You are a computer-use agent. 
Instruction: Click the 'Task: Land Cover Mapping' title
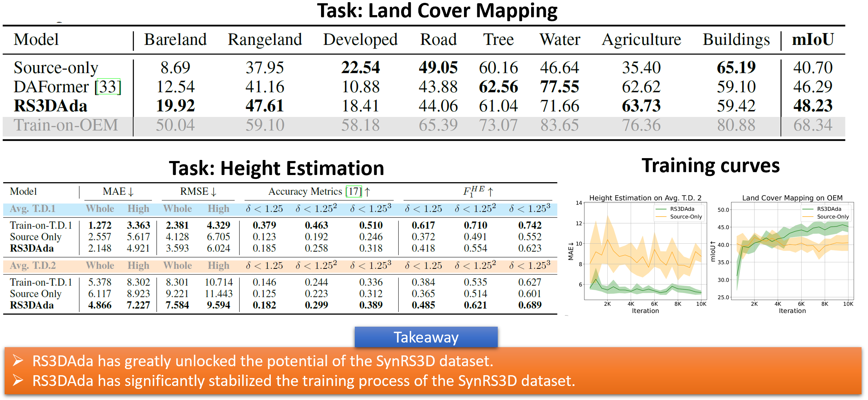click(437, 11)
